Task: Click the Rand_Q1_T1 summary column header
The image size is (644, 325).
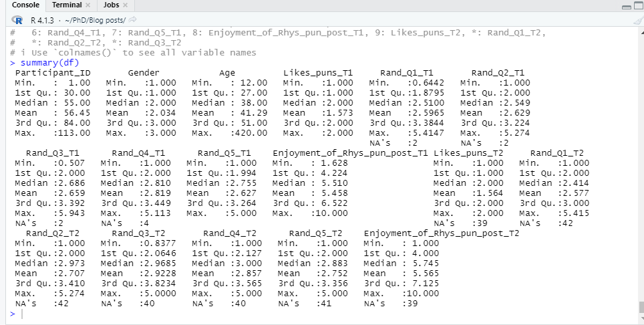Action: 407,73
